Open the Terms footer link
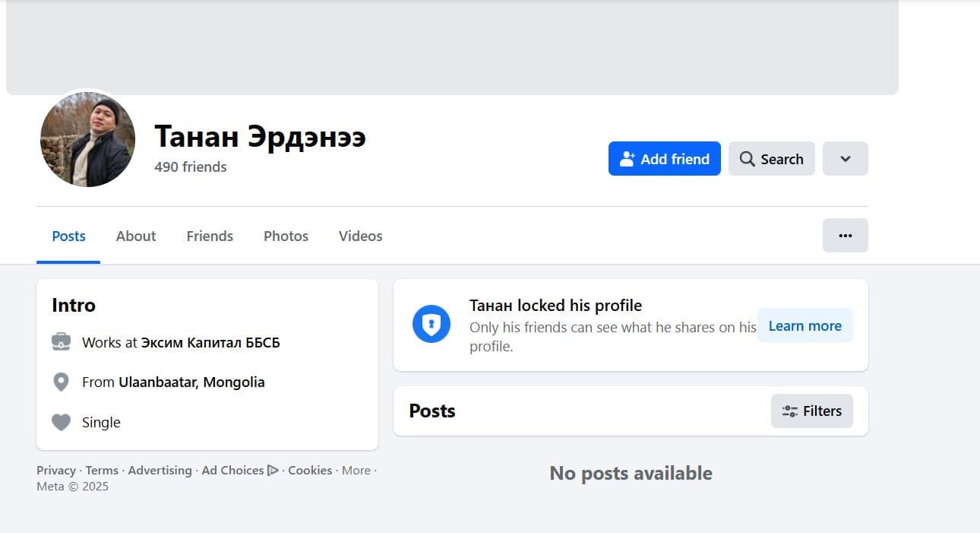The image size is (980, 533). (102, 470)
